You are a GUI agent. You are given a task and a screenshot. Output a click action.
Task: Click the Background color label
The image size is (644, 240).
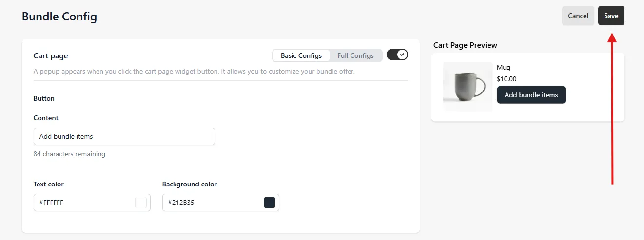point(190,184)
